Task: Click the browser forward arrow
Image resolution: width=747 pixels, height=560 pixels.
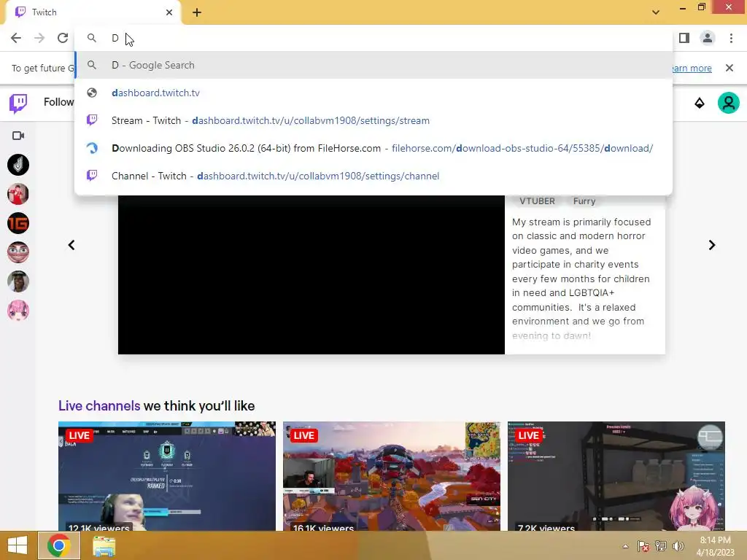Action: (x=39, y=38)
